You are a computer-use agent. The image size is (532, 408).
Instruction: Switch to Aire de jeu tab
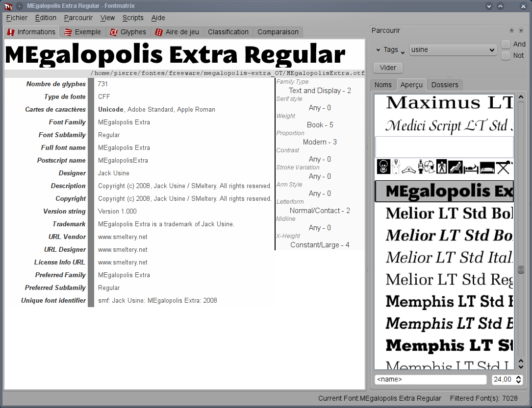click(x=177, y=32)
